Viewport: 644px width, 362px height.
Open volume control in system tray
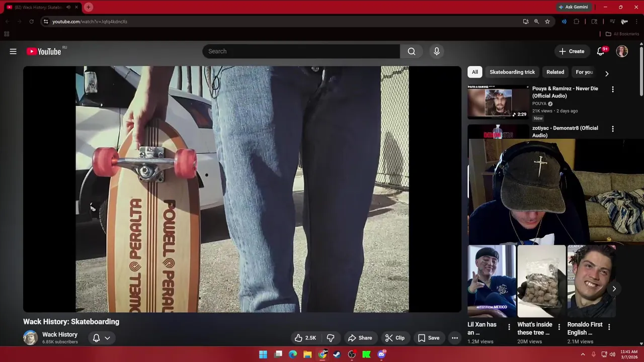612,354
